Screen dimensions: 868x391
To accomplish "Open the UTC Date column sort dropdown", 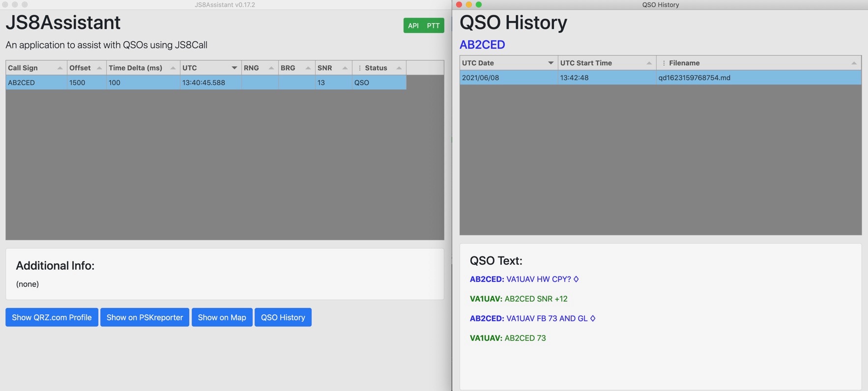I will [x=550, y=63].
